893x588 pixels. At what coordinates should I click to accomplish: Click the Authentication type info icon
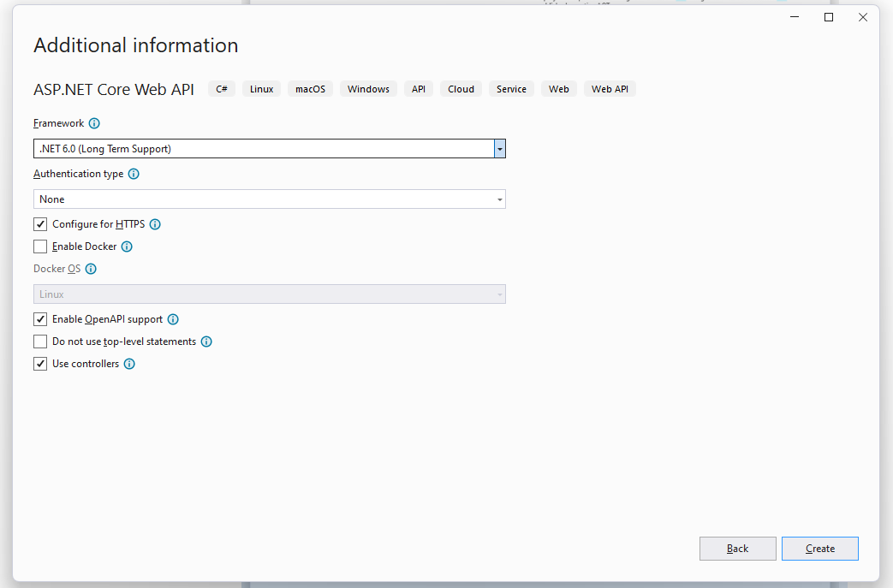pyautogui.click(x=134, y=174)
